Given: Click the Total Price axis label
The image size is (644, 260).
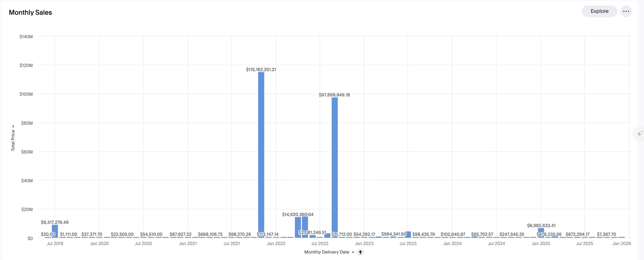Looking at the screenshot, I should pyautogui.click(x=13, y=140).
